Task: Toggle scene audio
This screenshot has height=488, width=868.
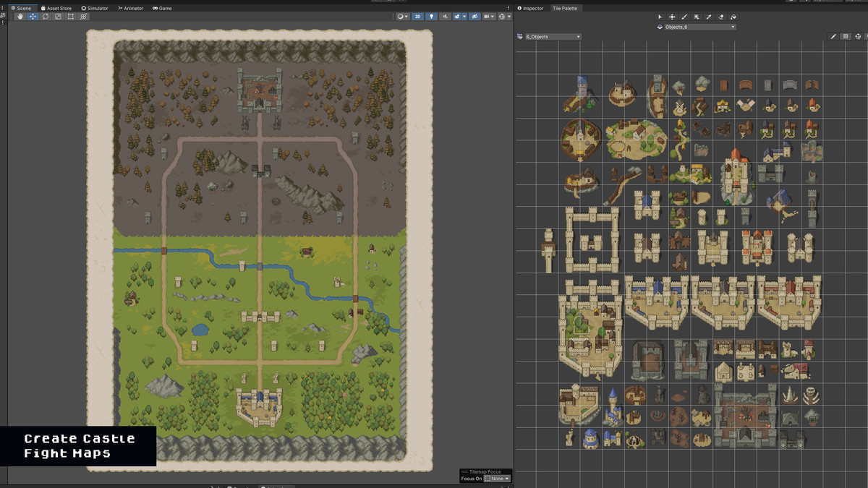Action: [x=446, y=16]
